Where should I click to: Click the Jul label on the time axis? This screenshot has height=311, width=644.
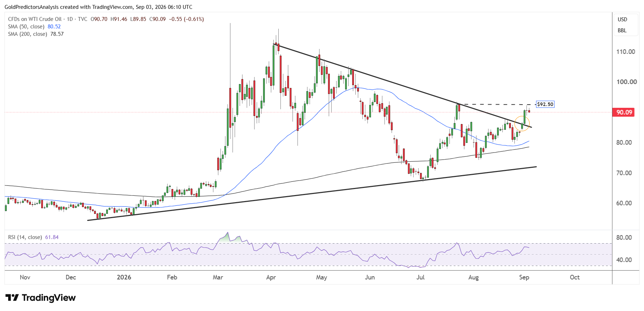[x=420, y=277]
